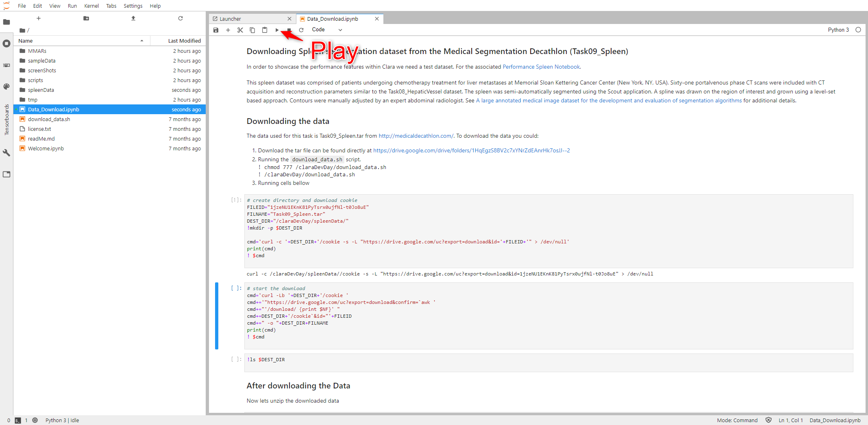Sort files by Name column
This screenshot has height=425, width=868.
(81, 41)
